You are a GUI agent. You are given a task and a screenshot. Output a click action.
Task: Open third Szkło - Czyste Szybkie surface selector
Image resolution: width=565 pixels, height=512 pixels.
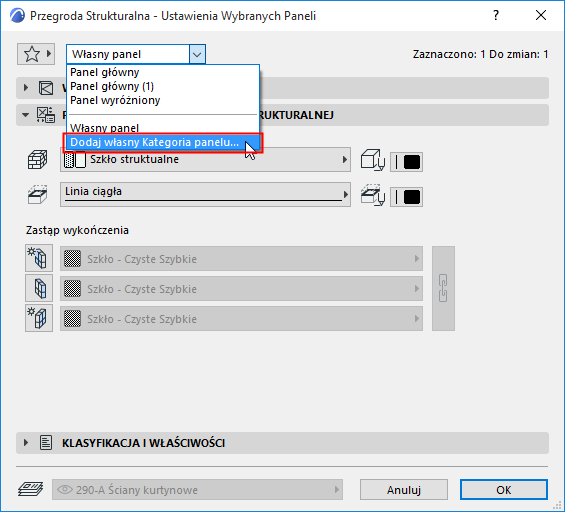(x=241, y=319)
